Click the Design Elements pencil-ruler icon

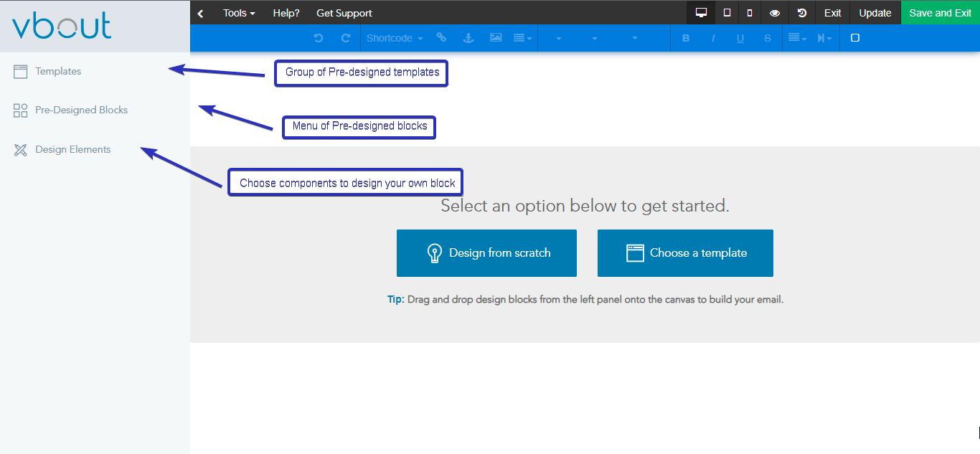click(20, 149)
